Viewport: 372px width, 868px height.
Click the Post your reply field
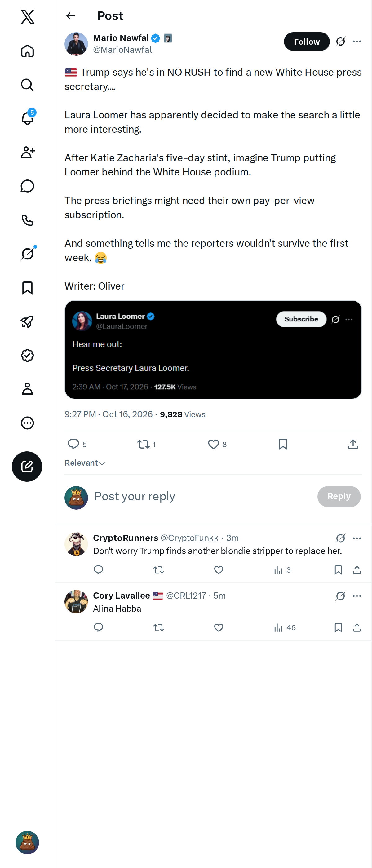pos(202,496)
